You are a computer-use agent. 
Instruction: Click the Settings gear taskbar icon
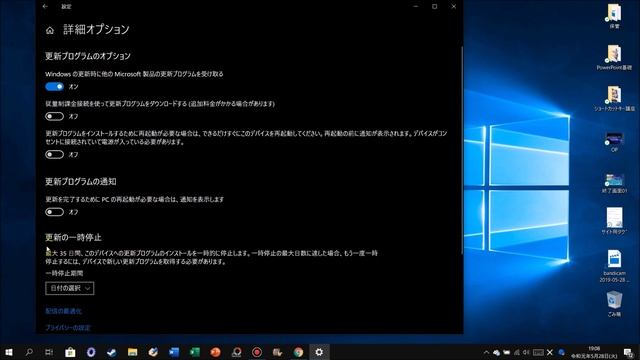319,352
